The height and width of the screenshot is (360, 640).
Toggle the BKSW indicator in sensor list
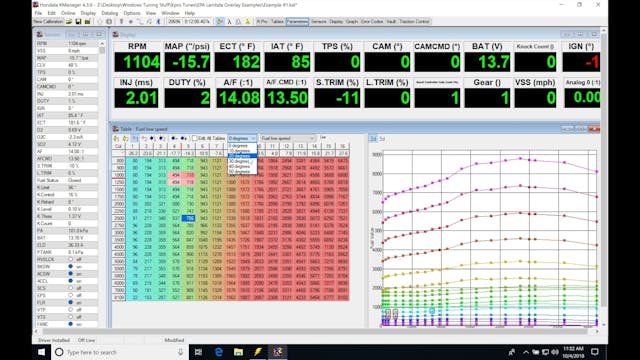[x=71, y=267]
